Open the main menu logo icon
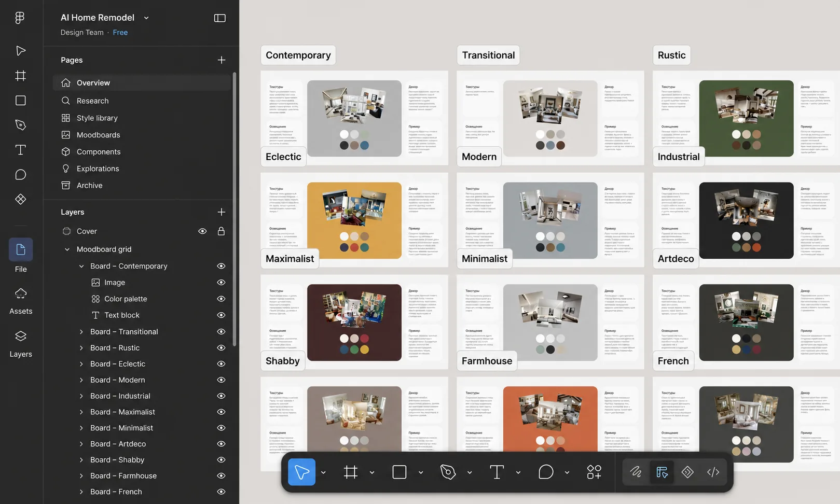The image size is (840, 504). (x=20, y=18)
